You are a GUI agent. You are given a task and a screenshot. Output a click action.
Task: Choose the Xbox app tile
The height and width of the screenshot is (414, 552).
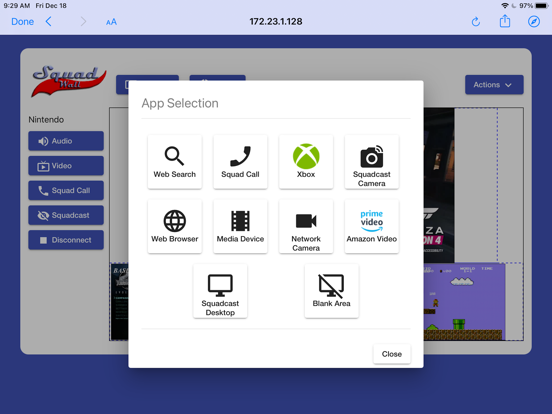point(306,162)
